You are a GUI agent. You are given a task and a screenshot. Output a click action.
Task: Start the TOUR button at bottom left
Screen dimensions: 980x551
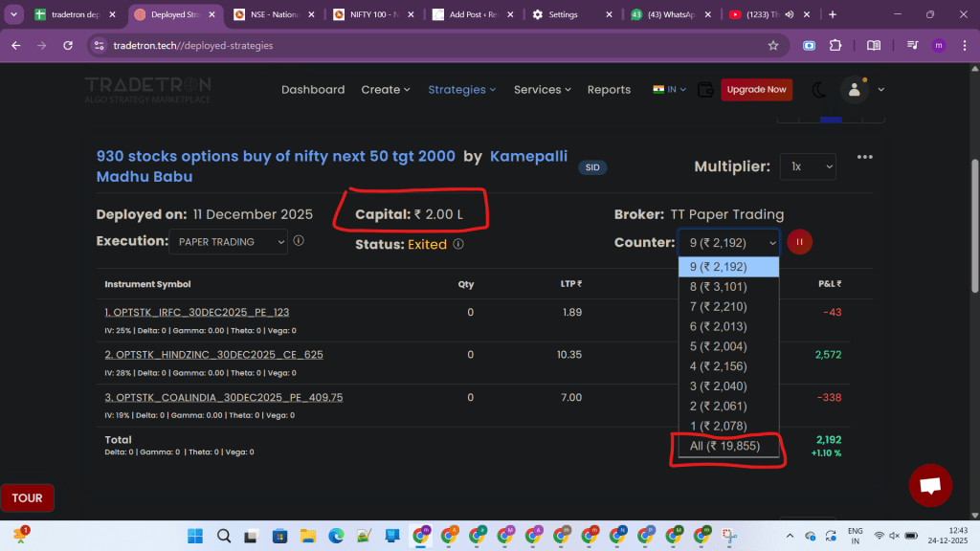(27, 497)
